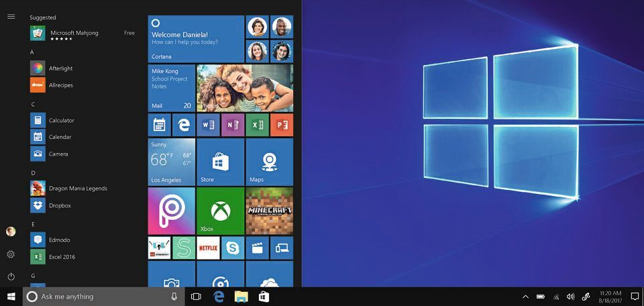Open the Calendar tile in Start
Screen dimensions: 644x306
[159, 125]
